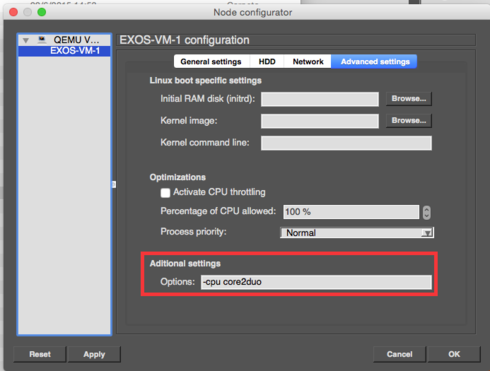Click the Options field with -cpu core2duo
The width and height of the screenshot is (490, 371).
tap(316, 282)
